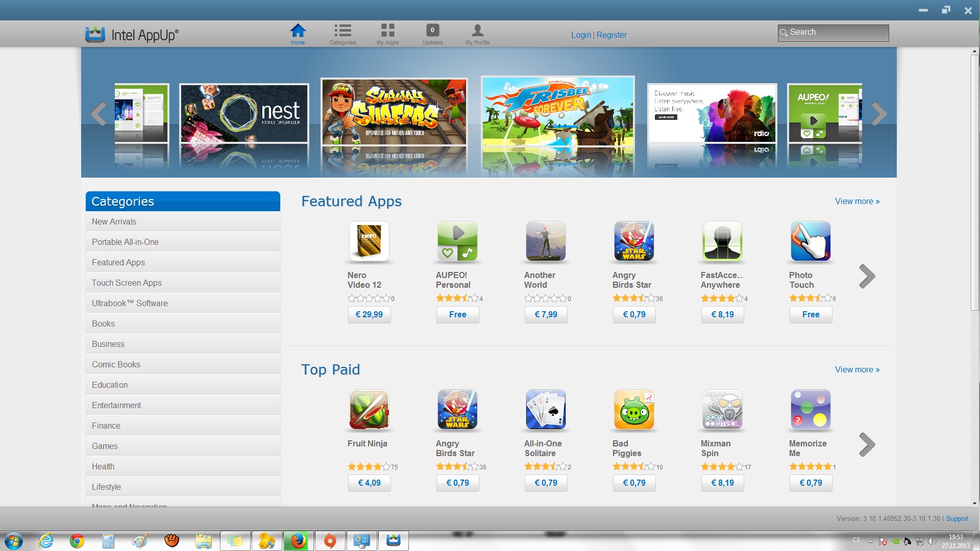Viewport: 980px width, 551px height.
Task: Show next Top Paid apps with right chevron
Action: click(867, 445)
